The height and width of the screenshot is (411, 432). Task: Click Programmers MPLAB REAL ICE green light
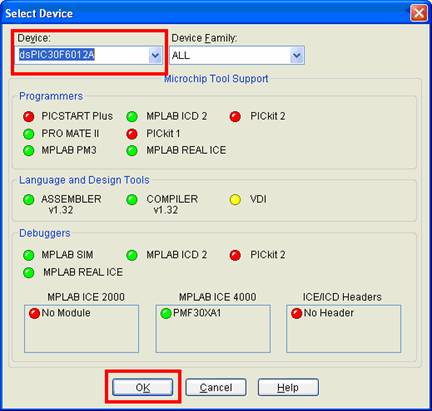(132, 150)
